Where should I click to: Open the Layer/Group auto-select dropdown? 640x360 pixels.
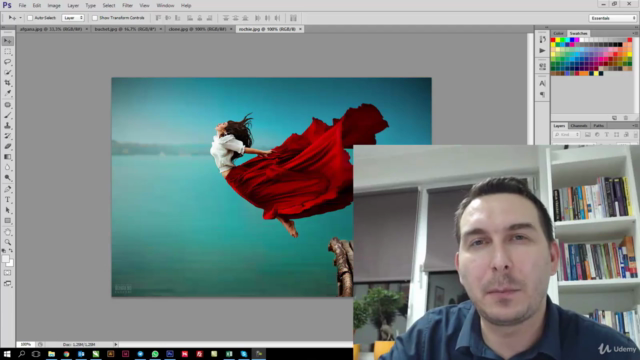click(73, 18)
